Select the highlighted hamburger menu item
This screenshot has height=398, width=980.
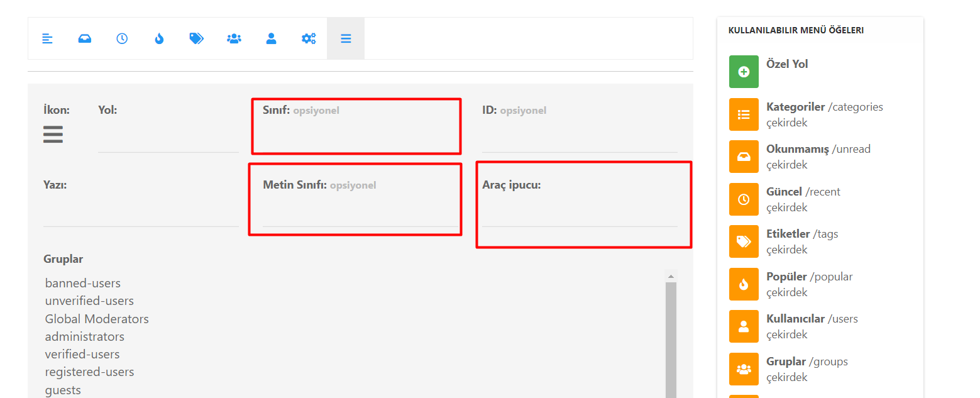pyautogui.click(x=346, y=38)
